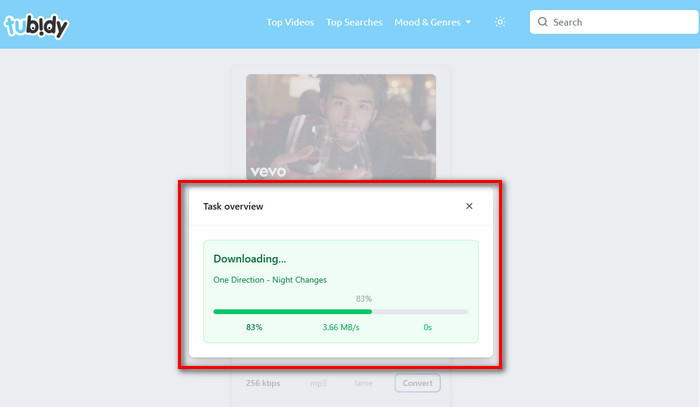Click the video thumbnail with vevo logo
The width and height of the screenshot is (700, 407).
tap(341, 127)
